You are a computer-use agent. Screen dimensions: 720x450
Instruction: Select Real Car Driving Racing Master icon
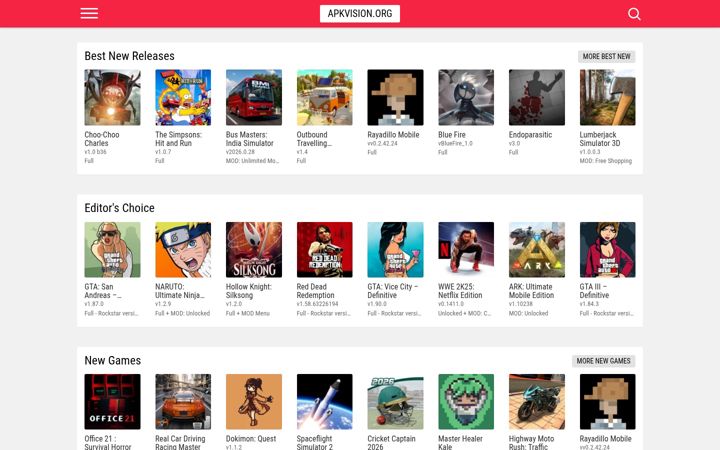183,402
